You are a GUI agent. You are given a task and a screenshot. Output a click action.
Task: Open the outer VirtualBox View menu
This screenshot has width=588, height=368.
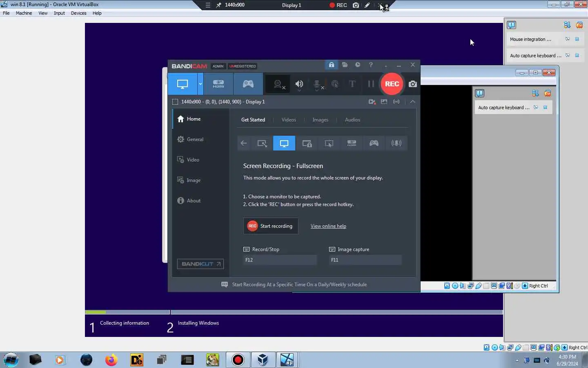[x=43, y=13]
